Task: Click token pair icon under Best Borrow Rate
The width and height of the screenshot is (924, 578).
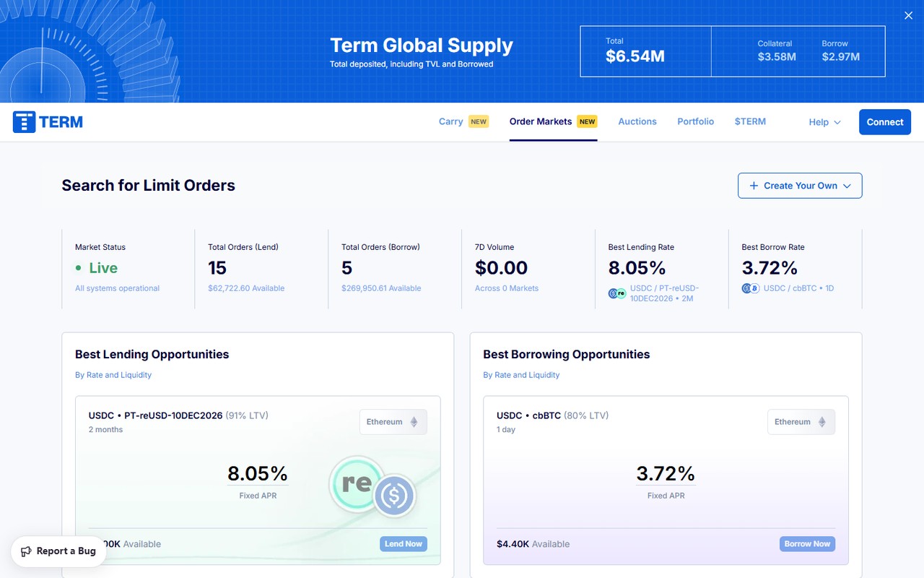Action: point(751,288)
